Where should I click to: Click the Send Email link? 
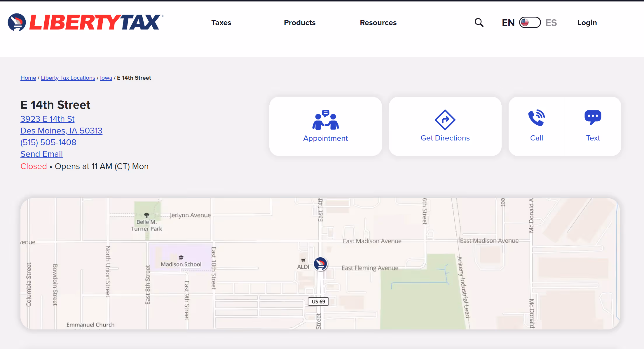[42, 154]
